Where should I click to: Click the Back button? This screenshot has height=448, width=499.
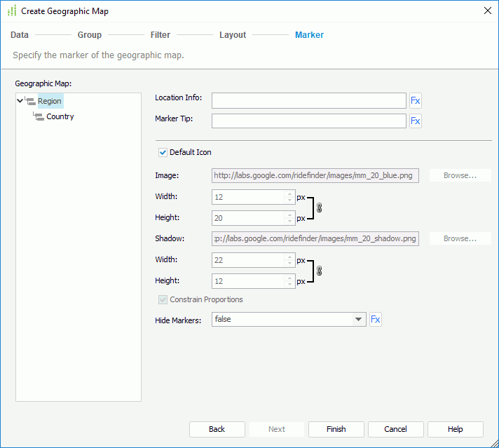coord(217,429)
